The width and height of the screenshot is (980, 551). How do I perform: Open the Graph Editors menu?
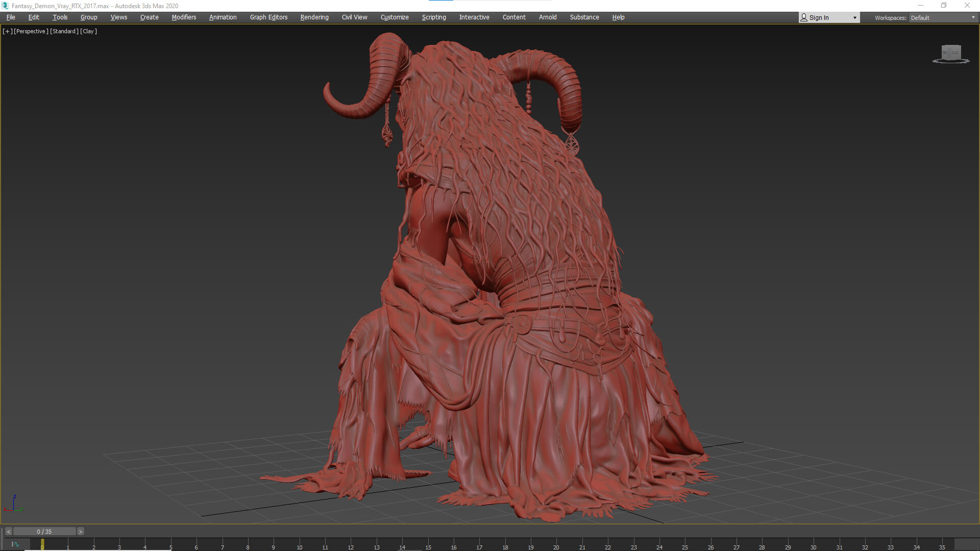[268, 17]
